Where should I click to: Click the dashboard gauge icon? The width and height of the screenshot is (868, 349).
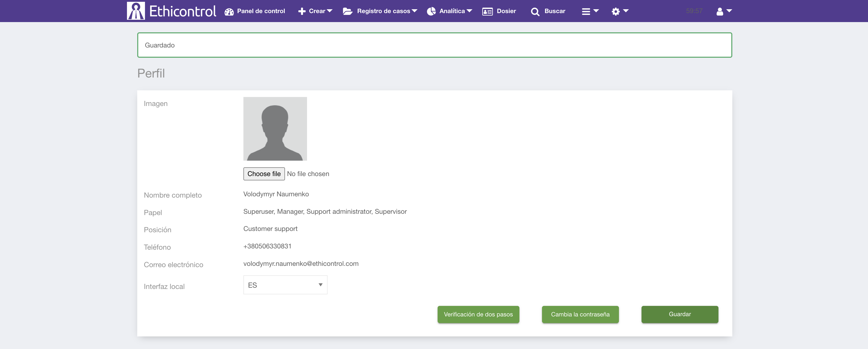229,12
